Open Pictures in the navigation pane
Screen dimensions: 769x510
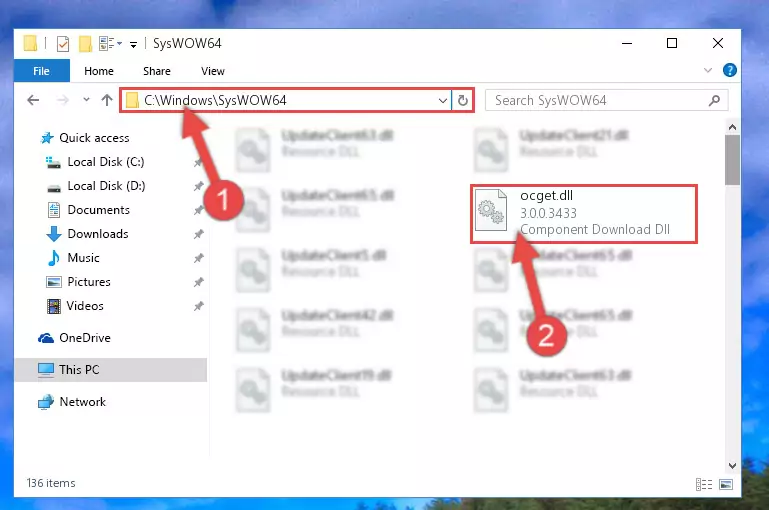pos(89,282)
